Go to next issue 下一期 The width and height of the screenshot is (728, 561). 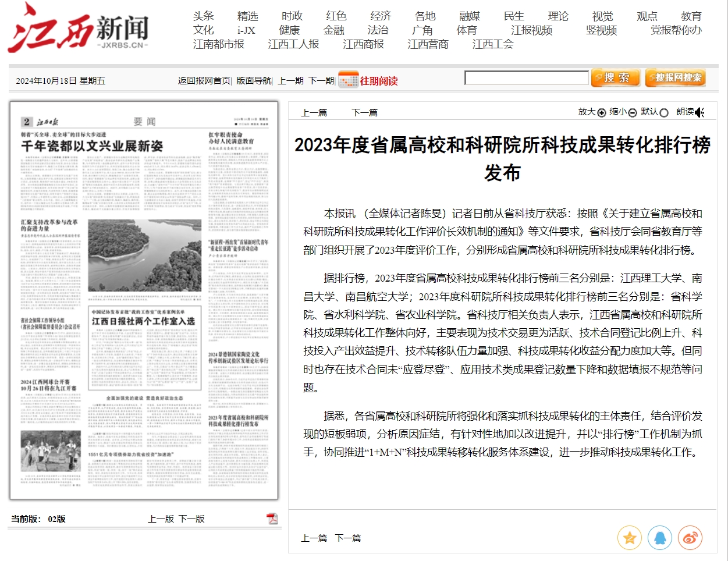pos(321,81)
